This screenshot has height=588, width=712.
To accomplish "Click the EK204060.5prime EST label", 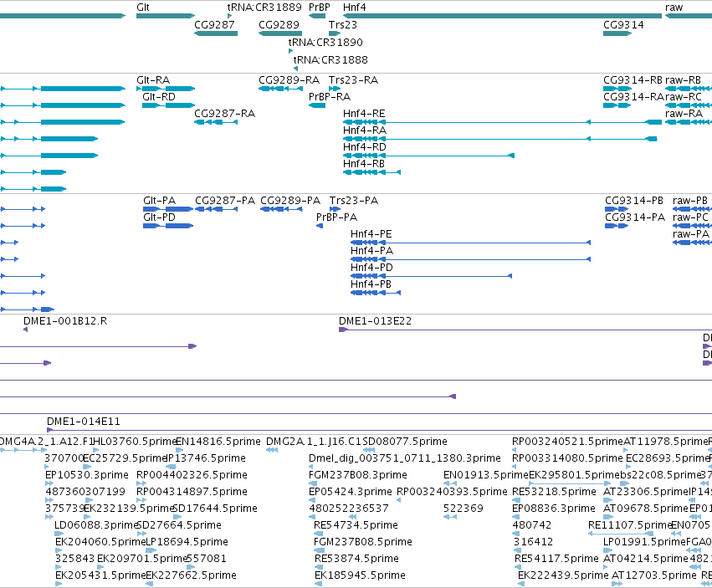I will (100, 542).
